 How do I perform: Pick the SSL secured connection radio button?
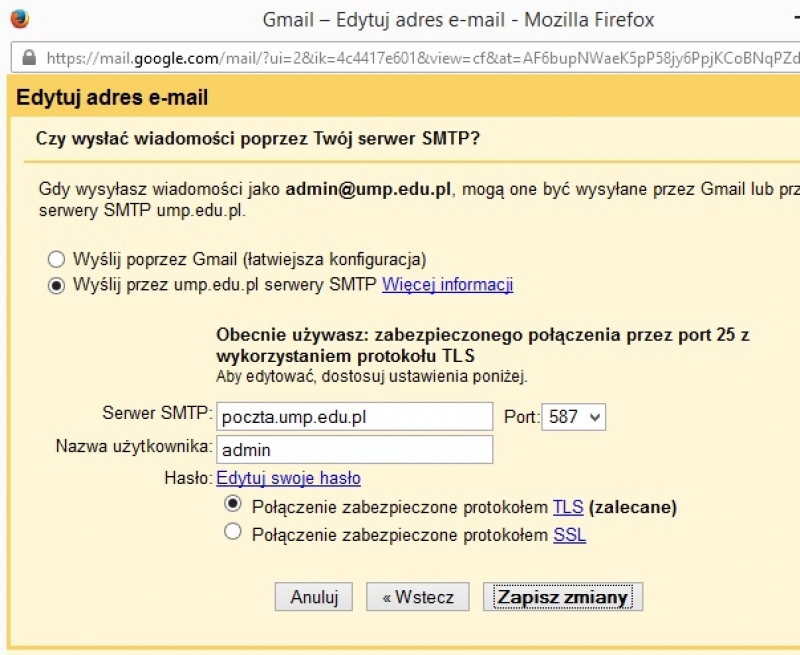233,533
